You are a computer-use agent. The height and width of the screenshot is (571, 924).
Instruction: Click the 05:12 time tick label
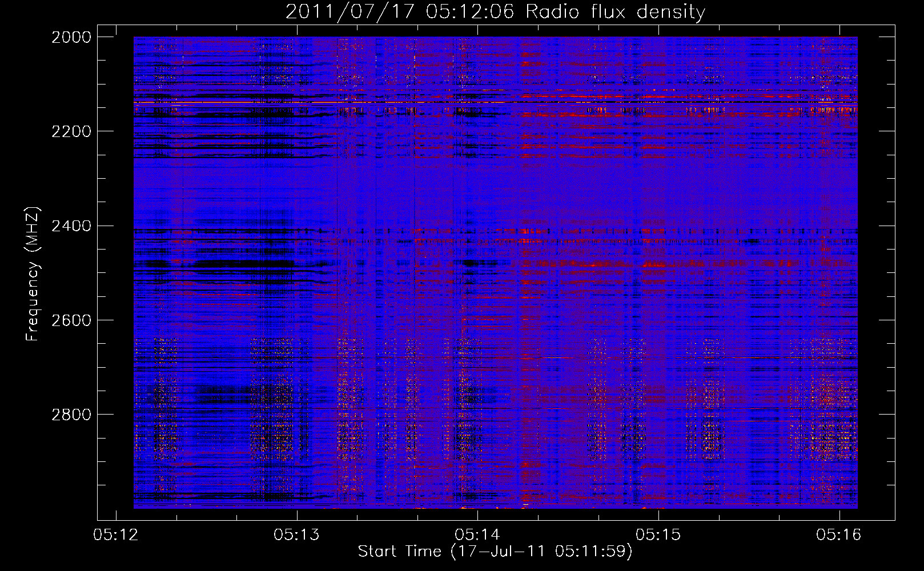point(116,535)
